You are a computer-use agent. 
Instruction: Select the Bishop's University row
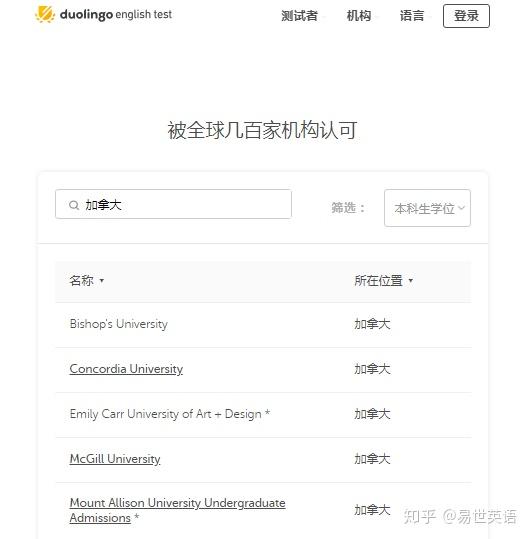(264, 324)
